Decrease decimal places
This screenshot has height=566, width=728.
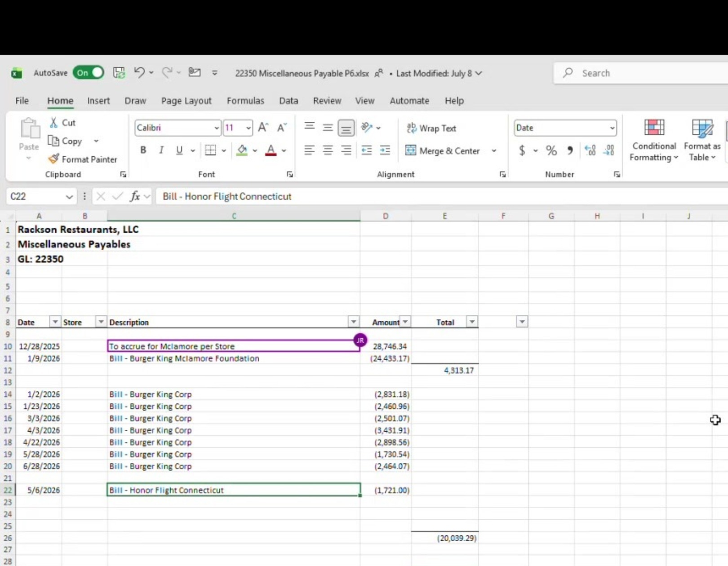pyautogui.click(x=609, y=150)
